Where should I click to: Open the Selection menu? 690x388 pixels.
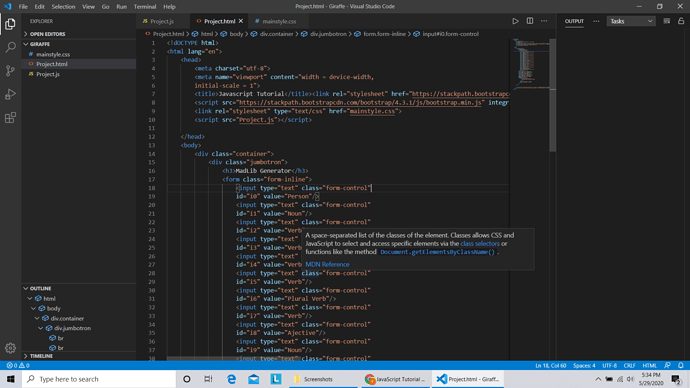point(63,7)
